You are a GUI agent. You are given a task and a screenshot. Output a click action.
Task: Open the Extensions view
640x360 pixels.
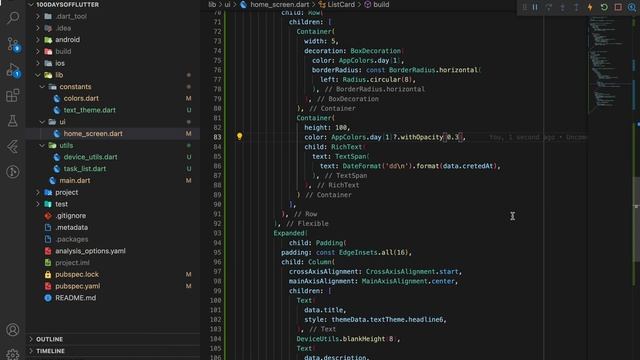tap(13, 96)
